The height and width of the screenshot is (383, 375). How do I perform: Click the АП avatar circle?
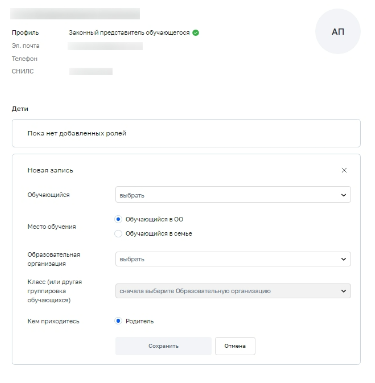click(x=338, y=31)
